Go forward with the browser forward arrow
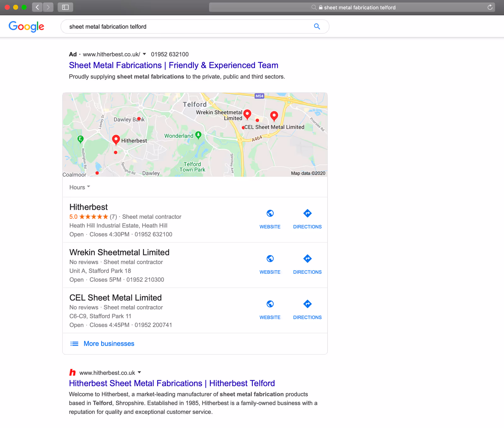 [x=48, y=7]
